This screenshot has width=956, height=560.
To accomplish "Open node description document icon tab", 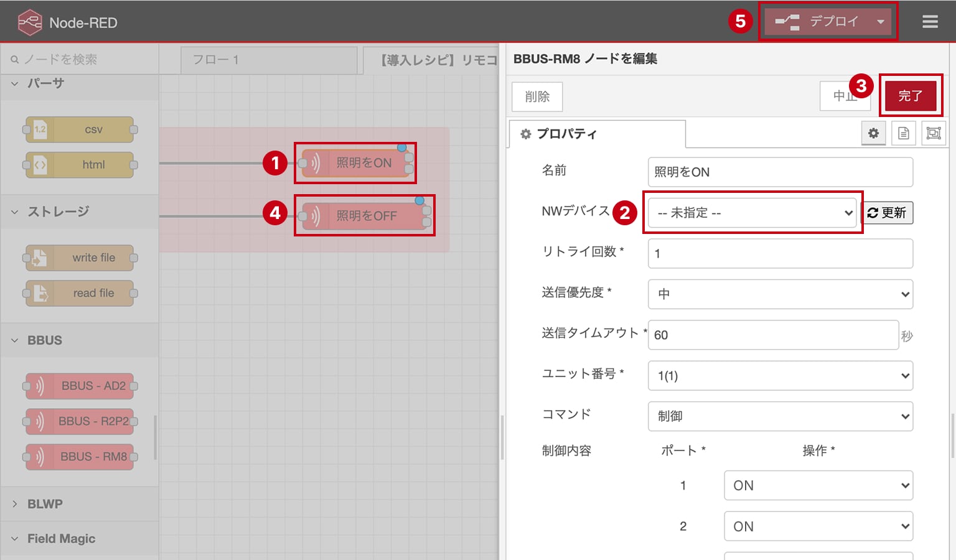I will [904, 133].
